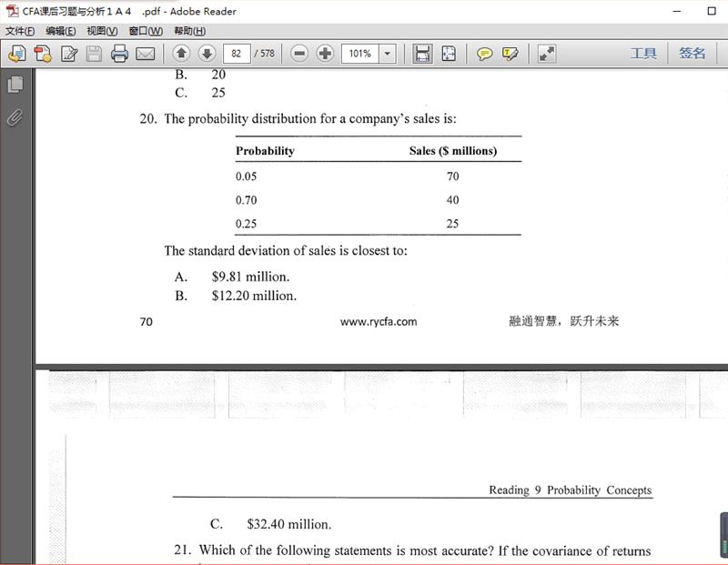Screen dimensions: 728x565
Task: Switch to read mode expand icon
Action: (x=547, y=54)
